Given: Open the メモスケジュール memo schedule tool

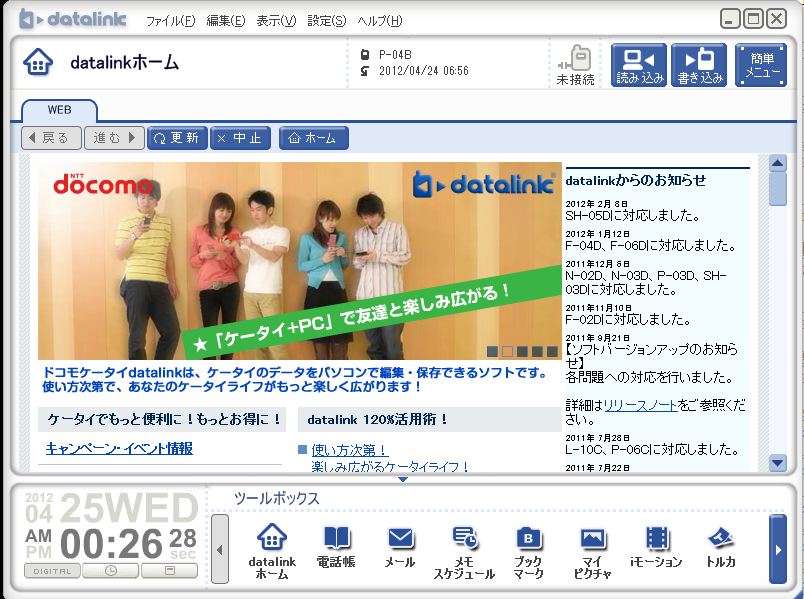Looking at the screenshot, I should tap(464, 552).
